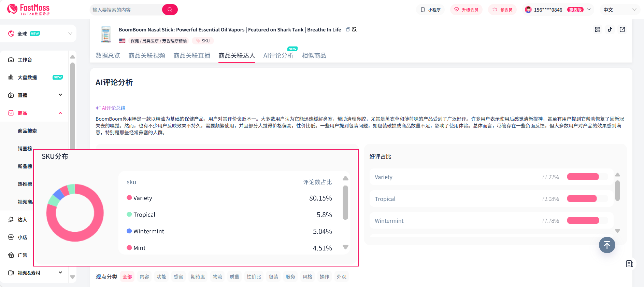Open product in external link icon
The image size is (644, 287).
point(622,29)
